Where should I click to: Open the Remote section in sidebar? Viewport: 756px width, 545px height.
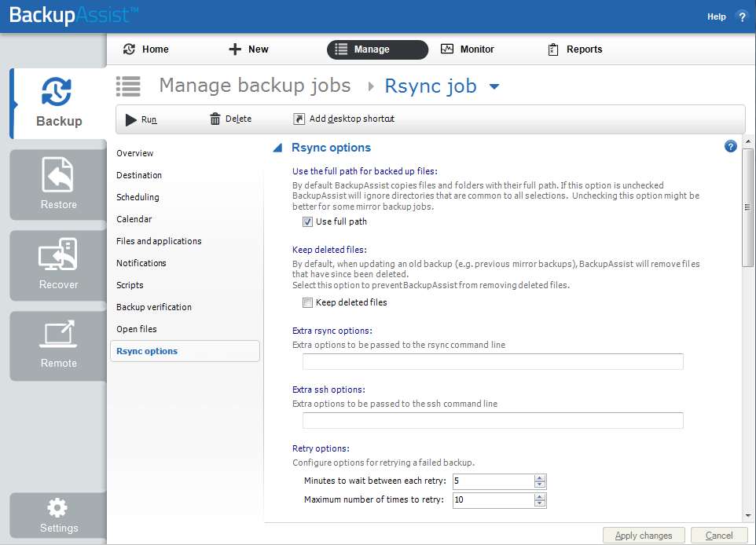[58, 346]
